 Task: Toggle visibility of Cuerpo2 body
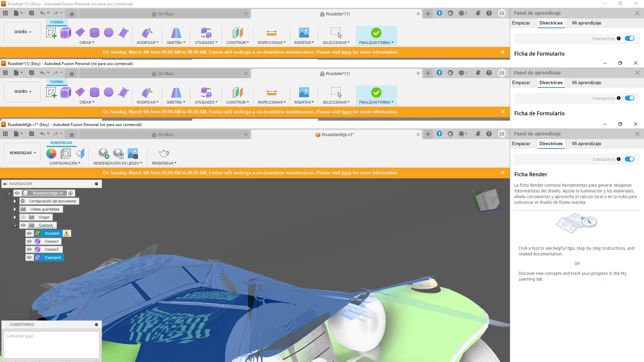point(30,249)
